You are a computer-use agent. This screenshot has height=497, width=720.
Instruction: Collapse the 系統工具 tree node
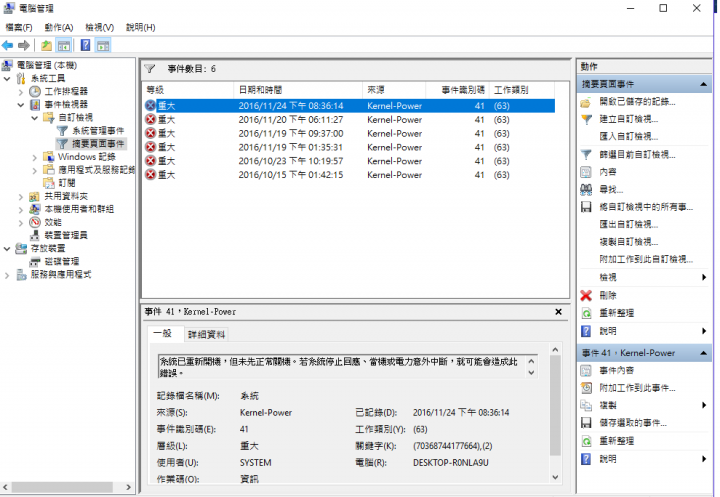[7, 79]
